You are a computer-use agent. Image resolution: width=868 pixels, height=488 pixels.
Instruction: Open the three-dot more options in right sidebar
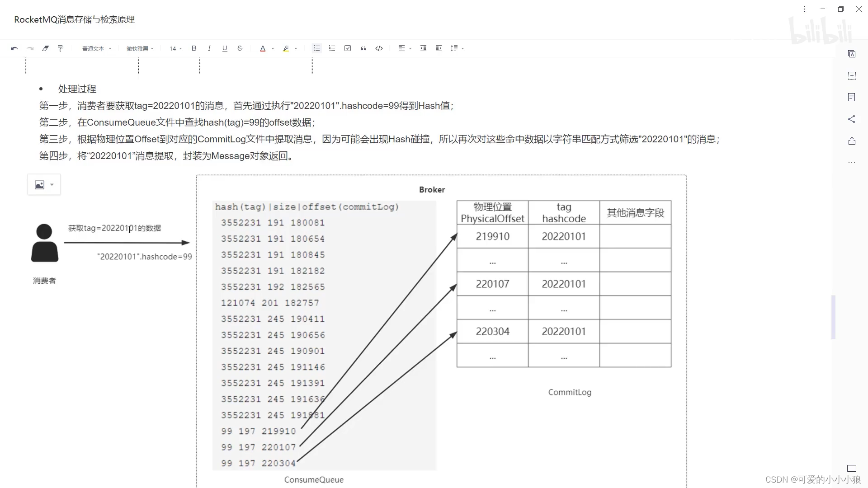852,162
